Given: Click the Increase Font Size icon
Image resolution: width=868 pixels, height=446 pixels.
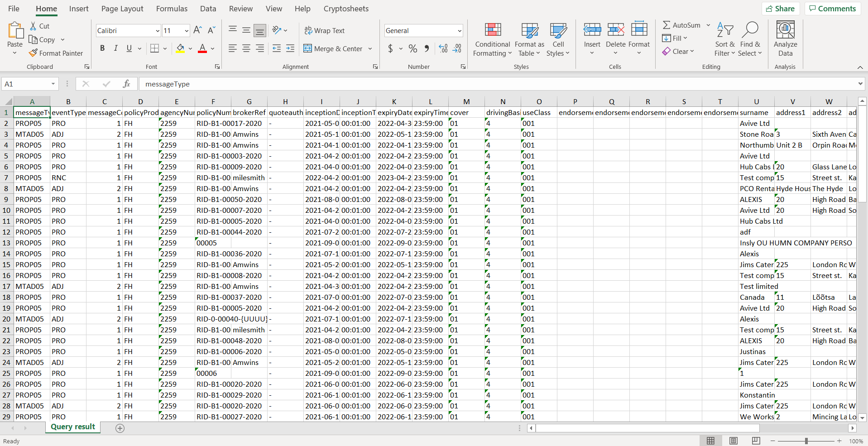Looking at the screenshot, I should tap(197, 30).
